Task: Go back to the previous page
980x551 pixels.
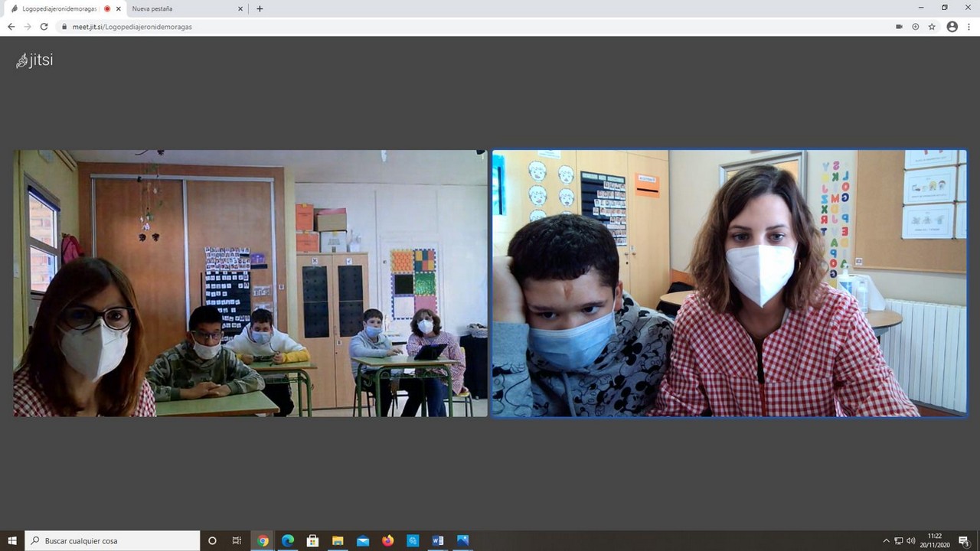Action: tap(11, 27)
